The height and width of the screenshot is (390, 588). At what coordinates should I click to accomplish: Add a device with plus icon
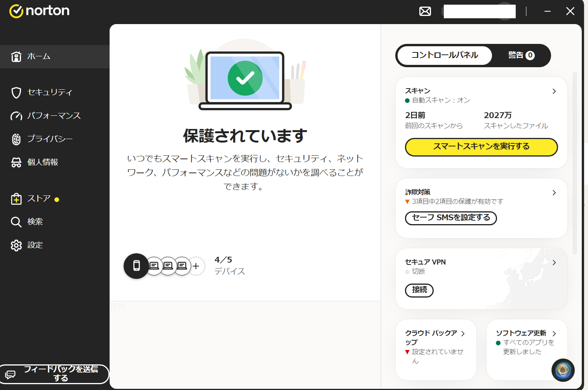pyautogui.click(x=197, y=266)
